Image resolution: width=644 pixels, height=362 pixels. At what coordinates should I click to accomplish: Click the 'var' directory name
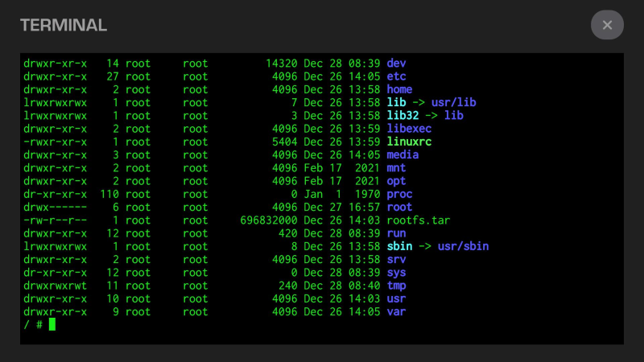point(396,312)
